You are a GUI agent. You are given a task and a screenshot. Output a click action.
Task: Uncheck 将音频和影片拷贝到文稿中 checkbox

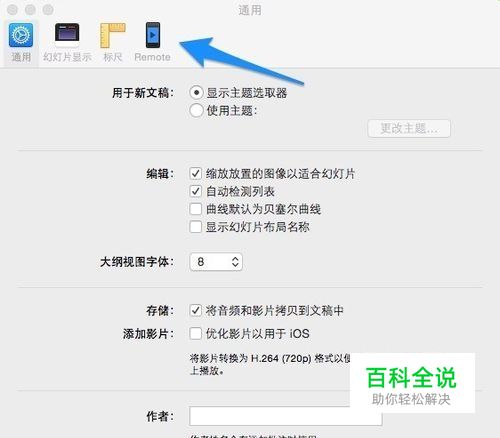click(195, 310)
